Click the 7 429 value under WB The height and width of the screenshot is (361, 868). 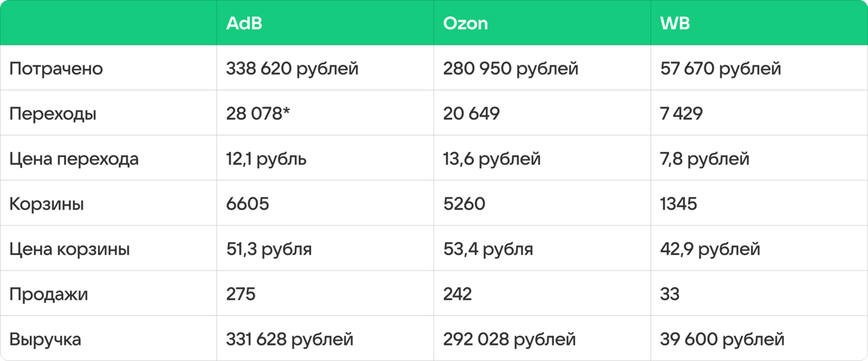(681, 114)
